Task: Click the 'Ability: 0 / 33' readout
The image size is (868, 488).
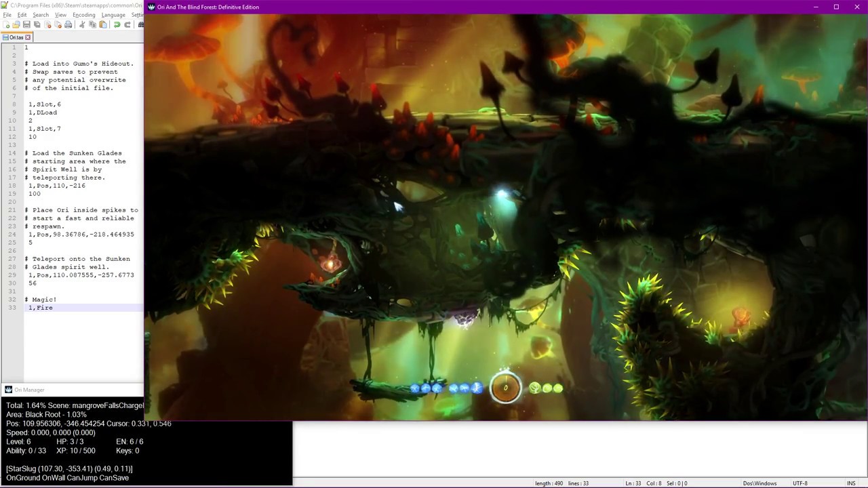Action: (26, 451)
